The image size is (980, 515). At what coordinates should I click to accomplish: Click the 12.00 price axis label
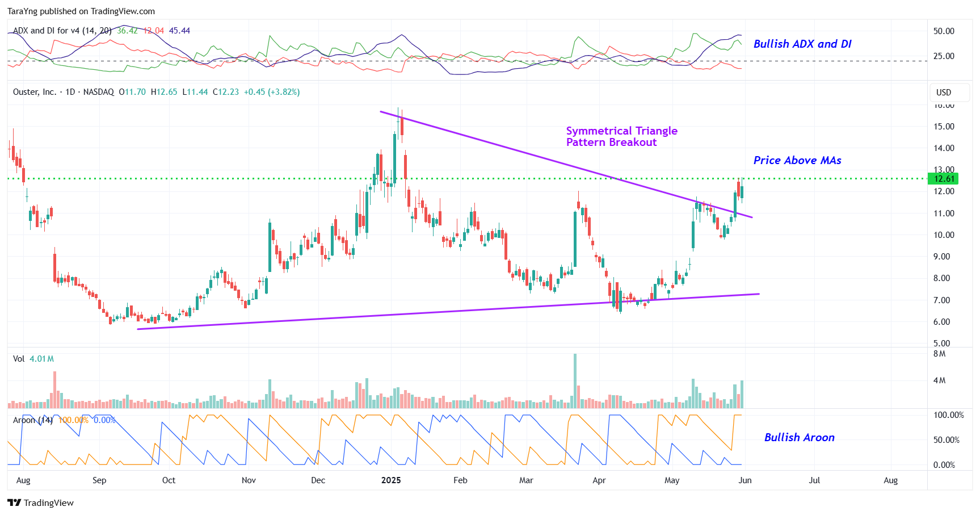click(944, 191)
